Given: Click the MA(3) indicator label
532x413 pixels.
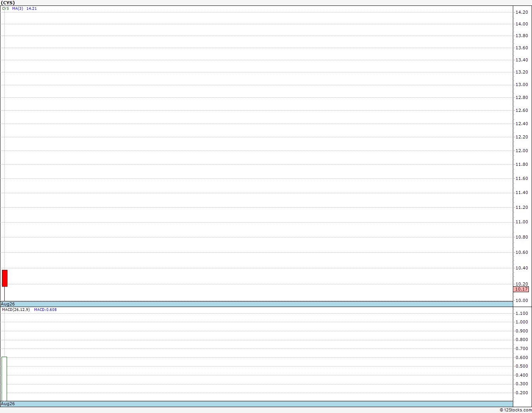Looking at the screenshot, I should 18,8.
